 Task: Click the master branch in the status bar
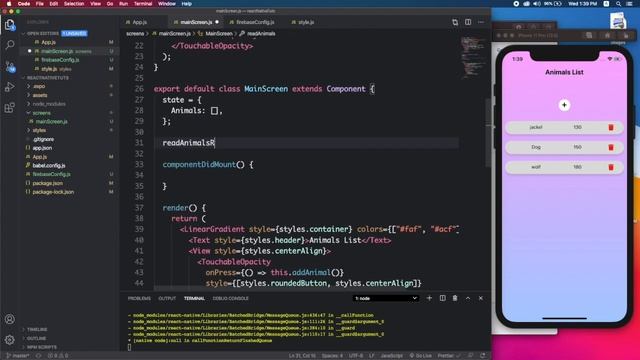18,356
